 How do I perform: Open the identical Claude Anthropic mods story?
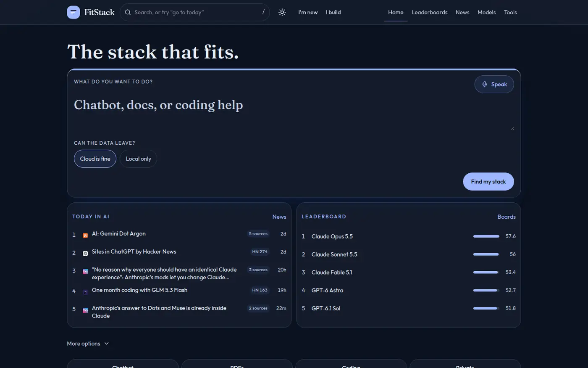pos(164,273)
